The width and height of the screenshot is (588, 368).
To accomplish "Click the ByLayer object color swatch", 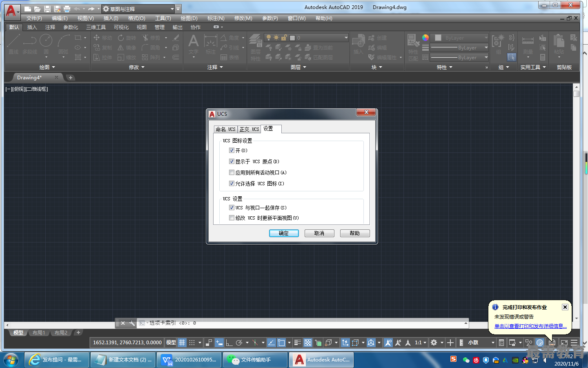I will coord(438,38).
